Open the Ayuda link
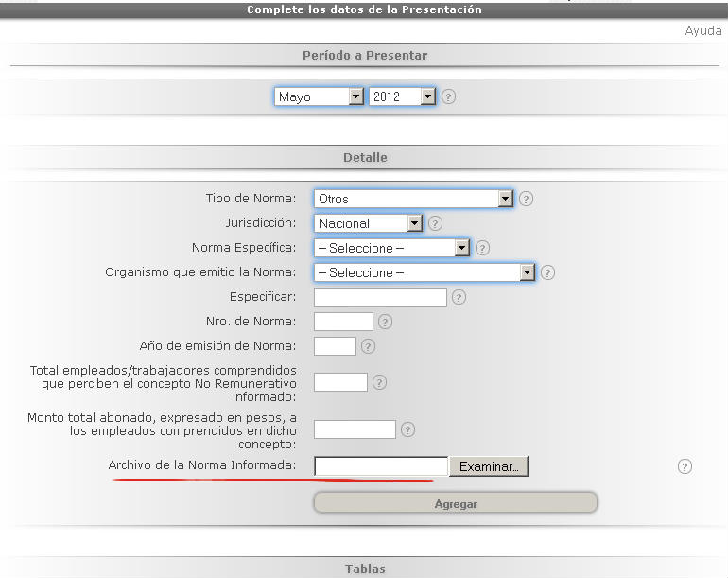The height and width of the screenshot is (578, 728). (x=702, y=30)
